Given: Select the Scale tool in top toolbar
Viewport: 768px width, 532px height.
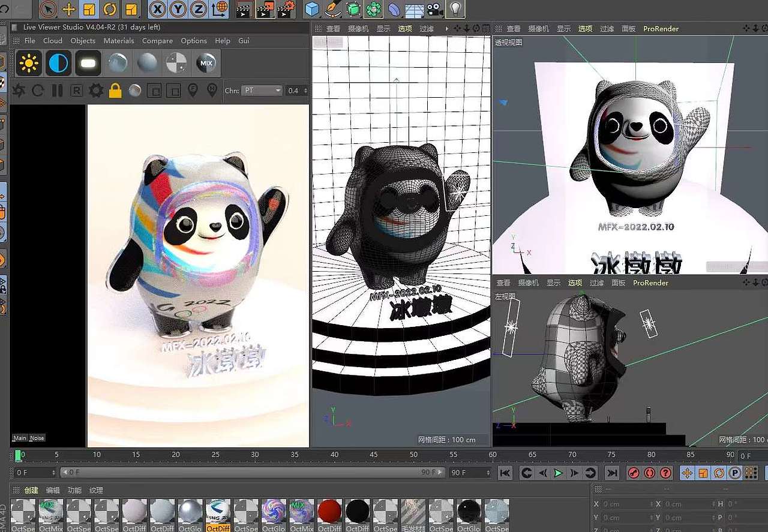Looking at the screenshot, I should point(89,9).
